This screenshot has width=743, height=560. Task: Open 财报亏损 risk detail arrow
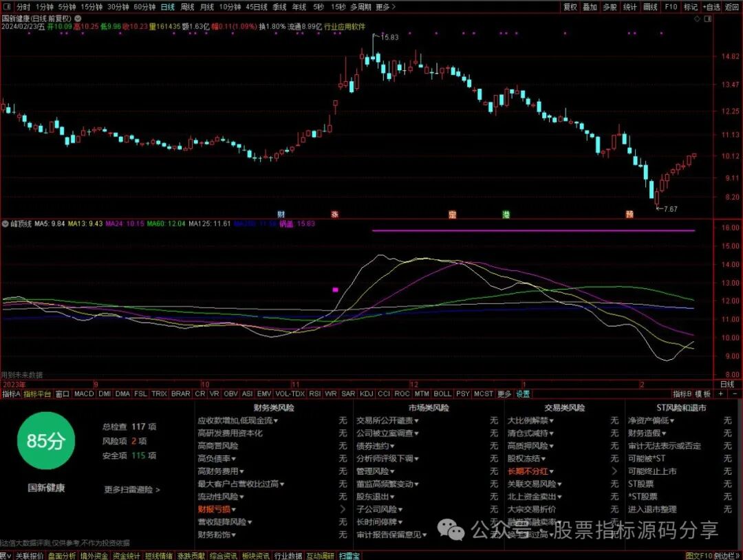click(x=343, y=509)
